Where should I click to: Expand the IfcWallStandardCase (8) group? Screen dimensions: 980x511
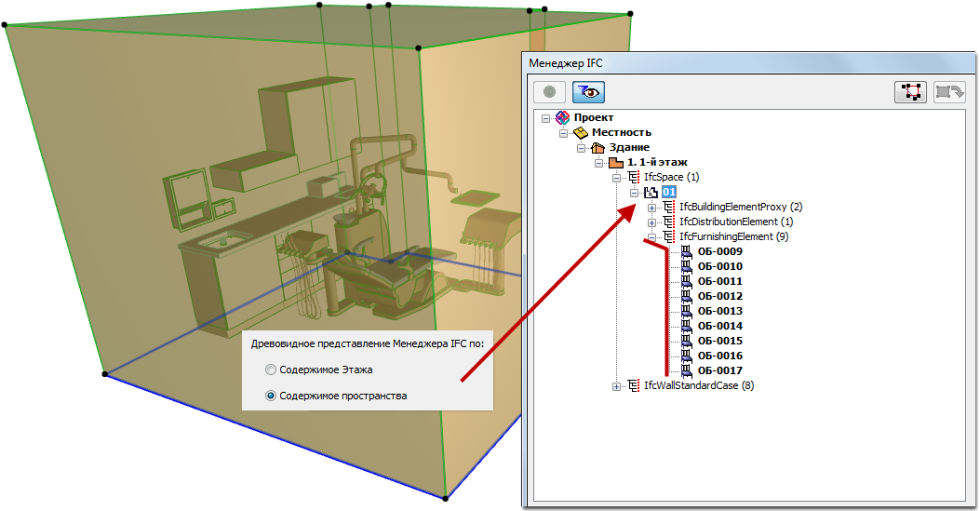tap(616, 386)
